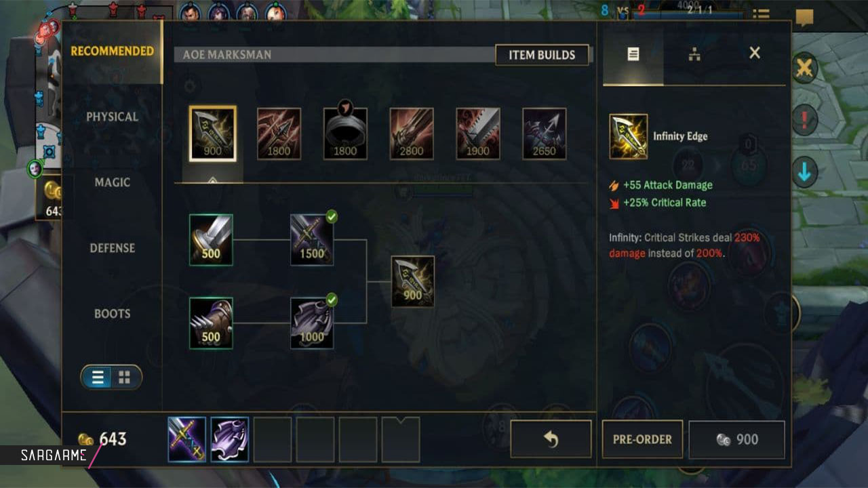
Task: Select the cloak component costing 1000
Action: coord(312,323)
